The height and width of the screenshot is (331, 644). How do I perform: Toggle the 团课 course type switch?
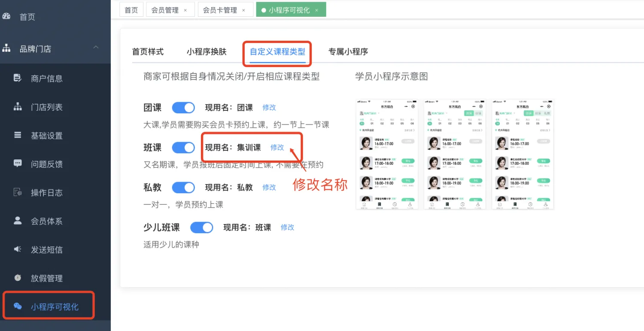point(183,108)
